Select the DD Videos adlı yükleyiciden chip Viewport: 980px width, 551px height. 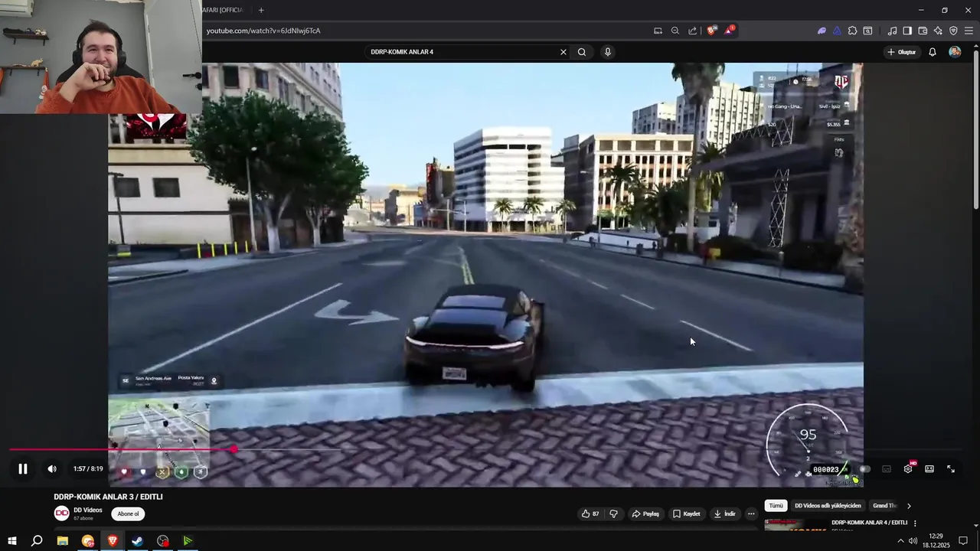(828, 506)
